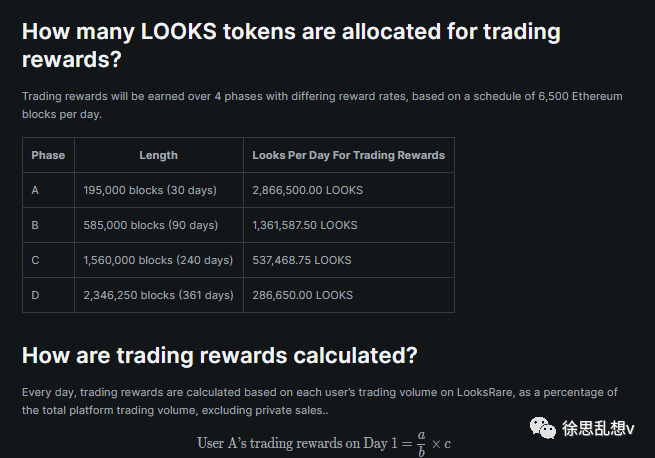Click the '537,468.75 LOOKS' cell

(349, 260)
